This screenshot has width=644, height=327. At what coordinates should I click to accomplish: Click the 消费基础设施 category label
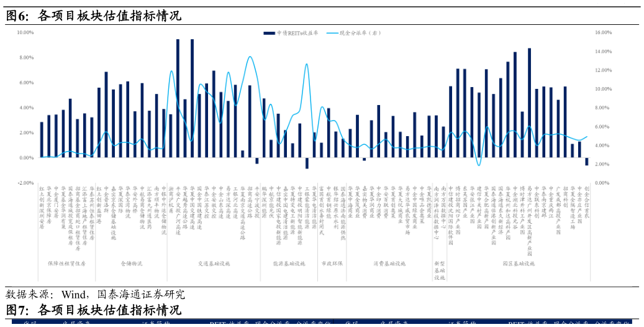coord(389,264)
